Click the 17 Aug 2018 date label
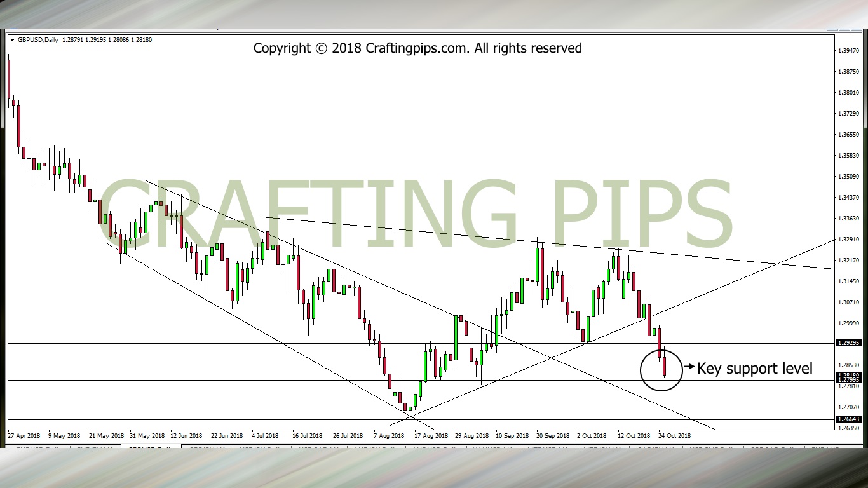Screen dimensions: 868x488 [x=431, y=436]
